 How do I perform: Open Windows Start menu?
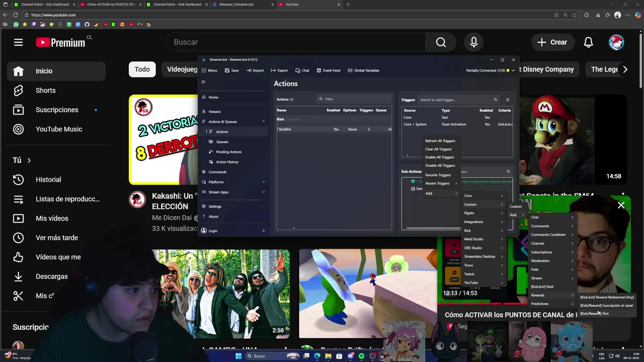[238, 356]
